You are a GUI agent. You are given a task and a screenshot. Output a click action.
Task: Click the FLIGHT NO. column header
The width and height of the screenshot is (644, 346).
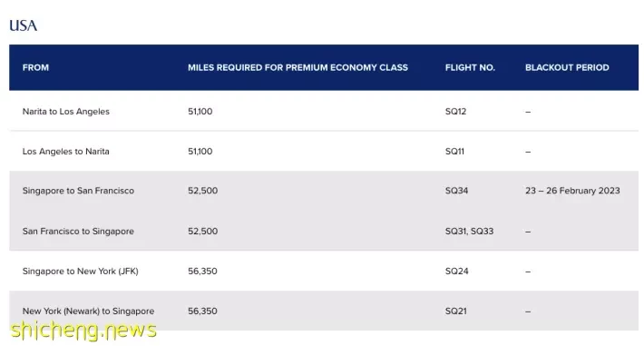point(470,67)
